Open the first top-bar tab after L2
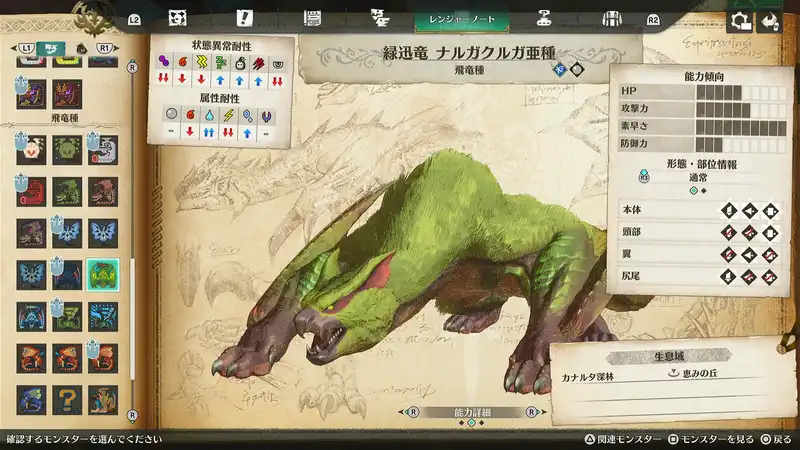This screenshot has height=450, width=800. coord(178,19)
